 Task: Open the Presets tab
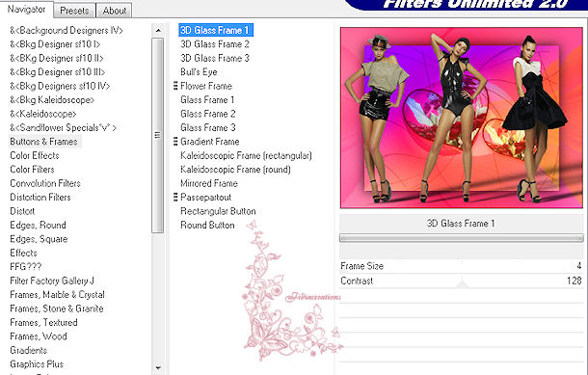tap(74, 11)
